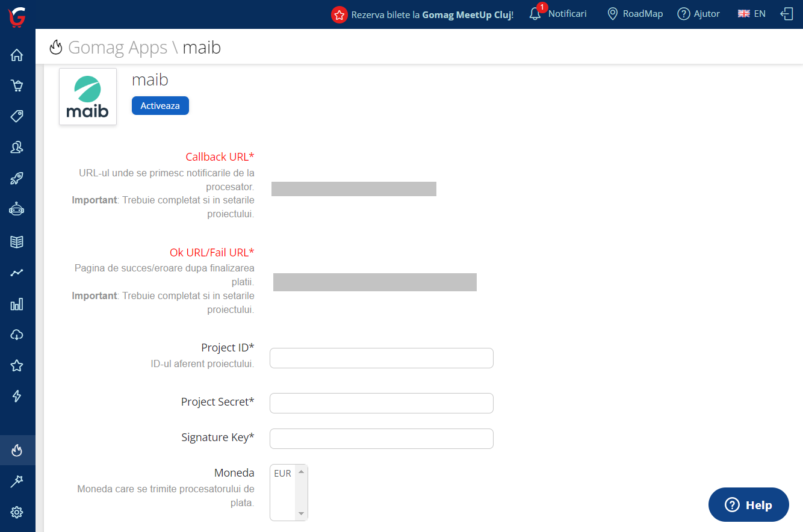Click the 'maib' app name heading
Viewport: 803px width, 532px height.
click(x=150, y=79)
